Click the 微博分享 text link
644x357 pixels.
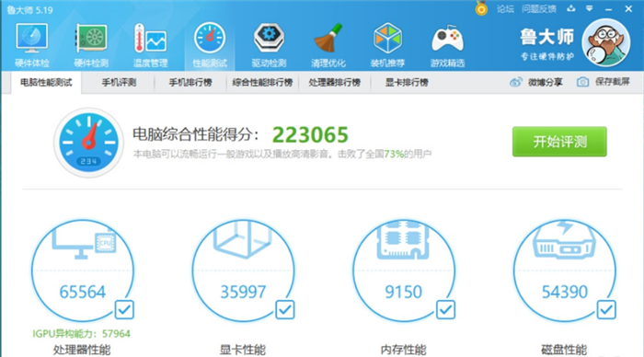tap(545, 82)
